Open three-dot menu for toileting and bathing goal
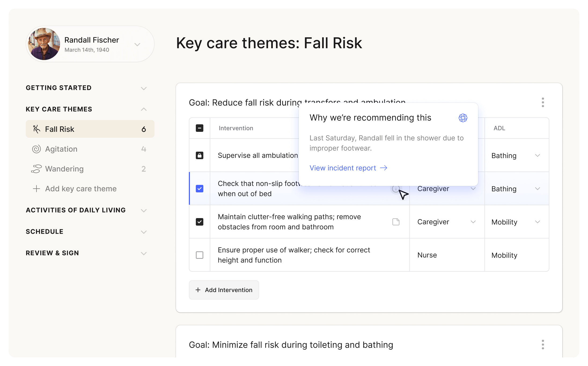Screen dimensions: 588x366 (x=543, y=345)
